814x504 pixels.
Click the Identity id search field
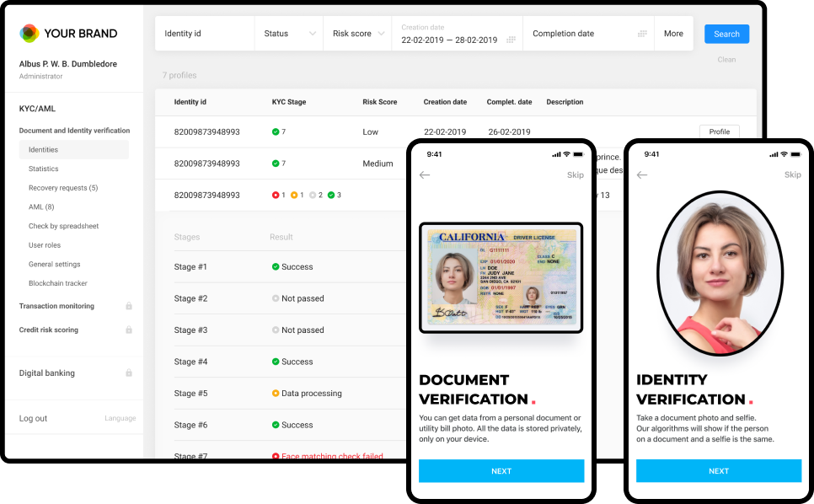pyautogui.click(x=205, y=33)
